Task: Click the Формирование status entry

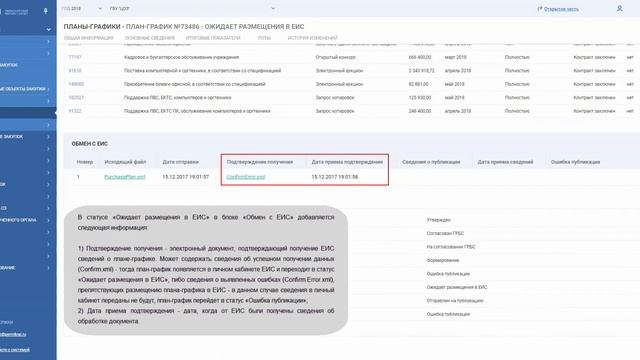Action: coord(443,260)
